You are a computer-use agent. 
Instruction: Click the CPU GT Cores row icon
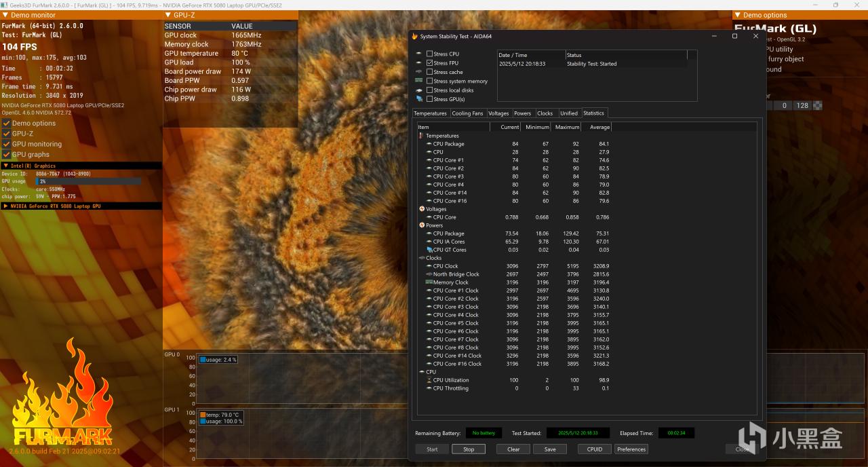tap(429, 250)
